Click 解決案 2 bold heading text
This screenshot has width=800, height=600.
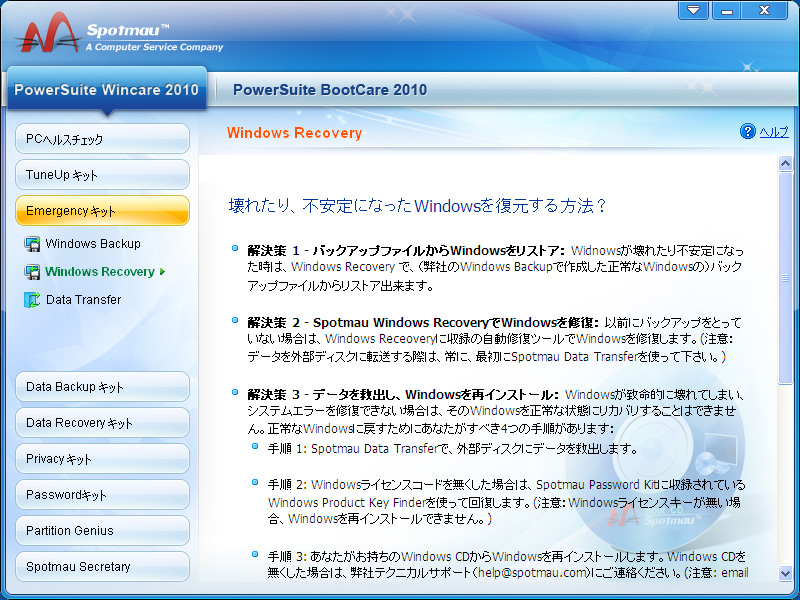point(423,322)
